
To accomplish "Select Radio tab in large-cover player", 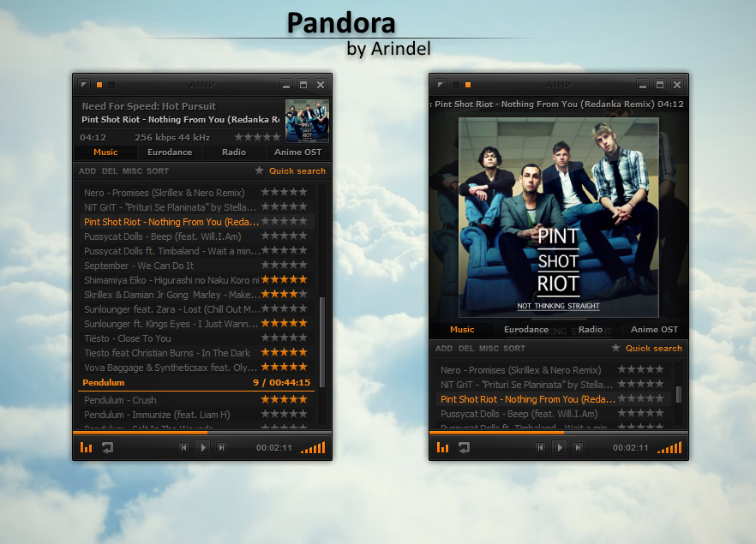I will 591,330.
